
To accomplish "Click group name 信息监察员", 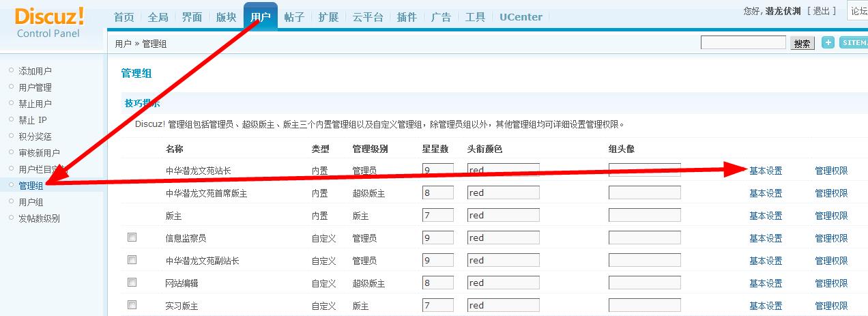I will coord(186,238).
